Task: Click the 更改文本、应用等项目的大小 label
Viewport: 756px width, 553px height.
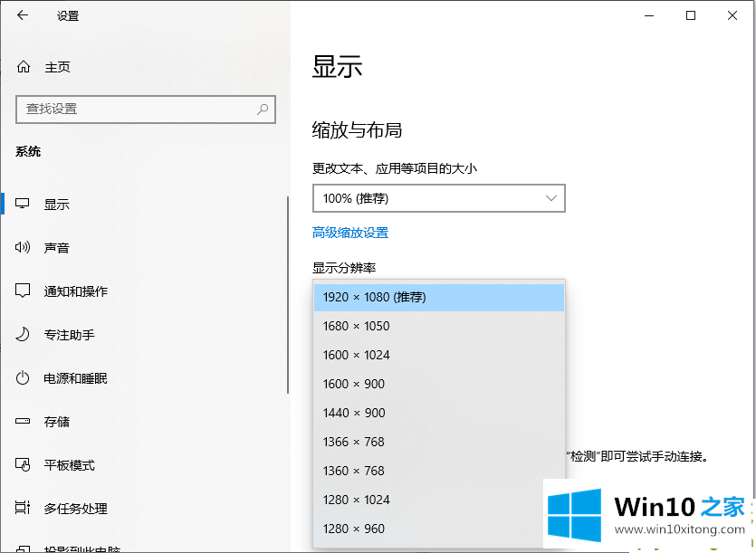Action: [x=395, y=168]
